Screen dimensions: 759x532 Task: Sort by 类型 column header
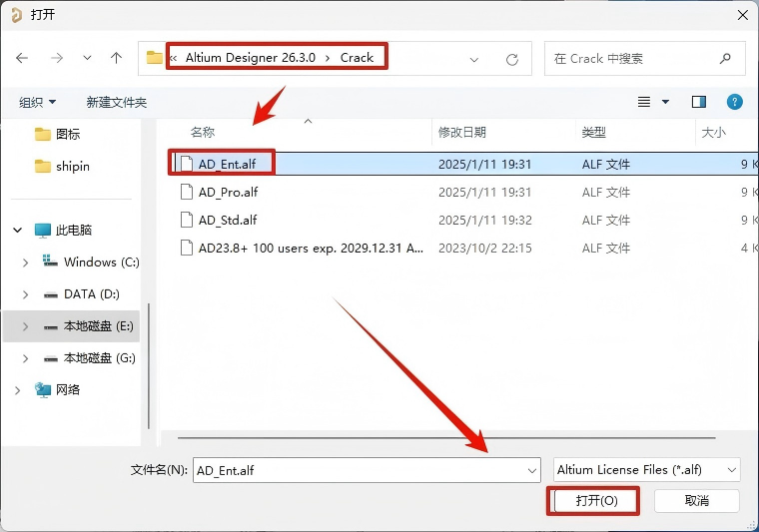593,132
